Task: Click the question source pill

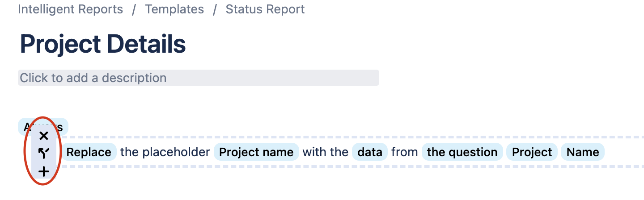Action: click(462, 152)
